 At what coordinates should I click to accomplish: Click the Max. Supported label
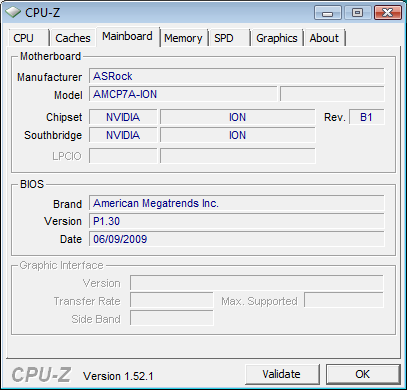259,301
